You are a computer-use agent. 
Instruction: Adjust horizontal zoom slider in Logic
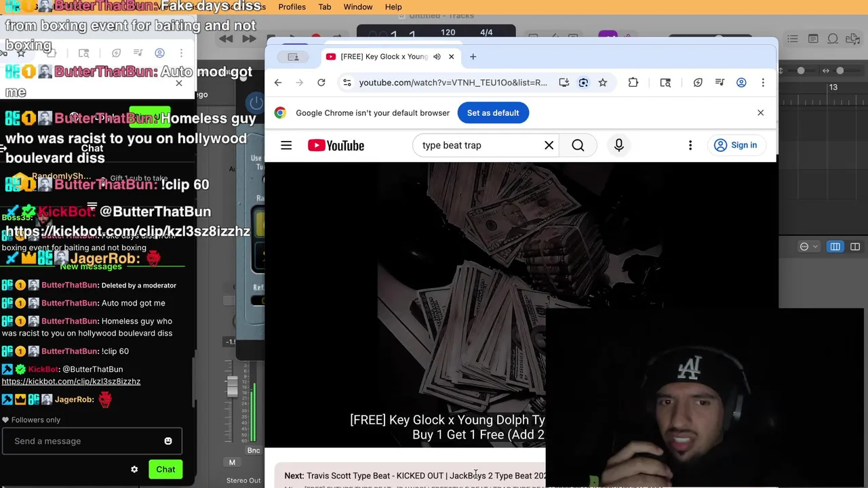tap(840, 70)
